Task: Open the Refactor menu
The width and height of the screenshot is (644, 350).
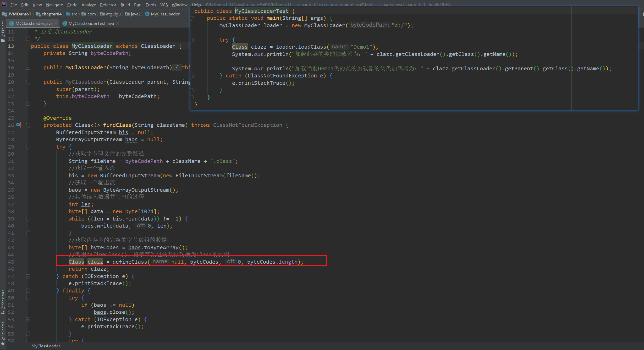Action: 108,5
